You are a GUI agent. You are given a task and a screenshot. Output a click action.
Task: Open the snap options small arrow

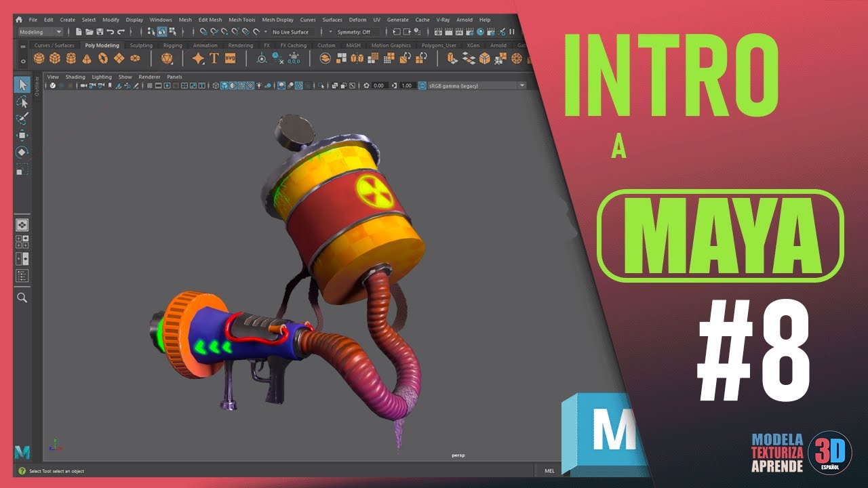pyautogui.click(x=265, y=32)
